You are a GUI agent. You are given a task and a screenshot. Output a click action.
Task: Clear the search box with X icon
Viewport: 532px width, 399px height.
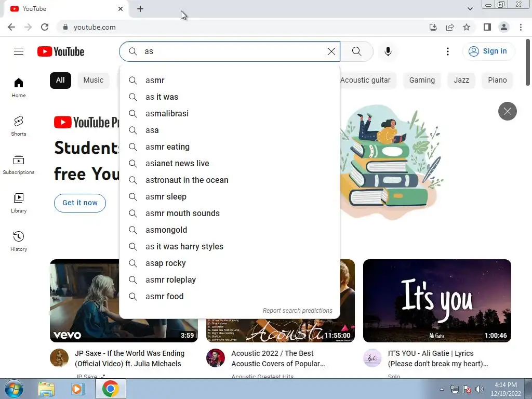pos(331,51)
